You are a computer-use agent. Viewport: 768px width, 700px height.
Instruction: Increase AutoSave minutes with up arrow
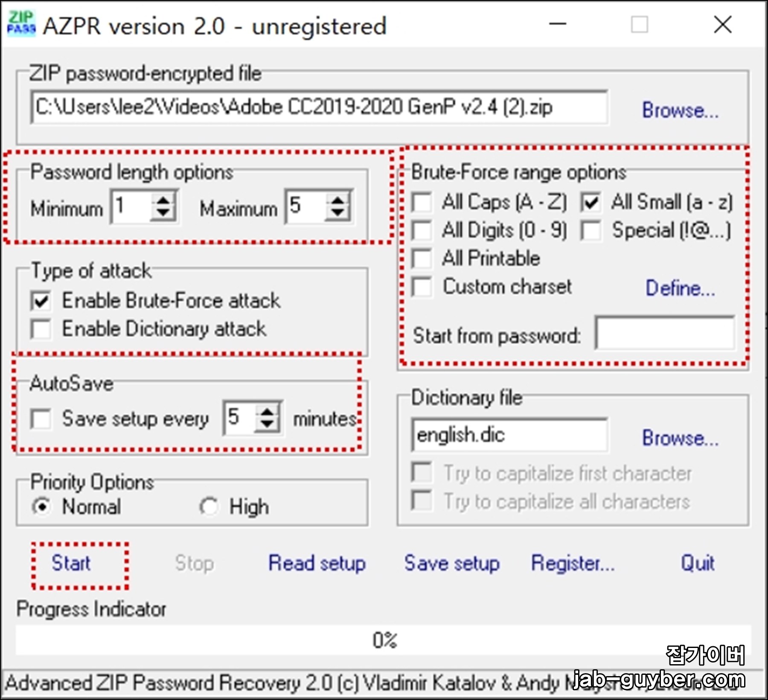[x=268, y=412]
